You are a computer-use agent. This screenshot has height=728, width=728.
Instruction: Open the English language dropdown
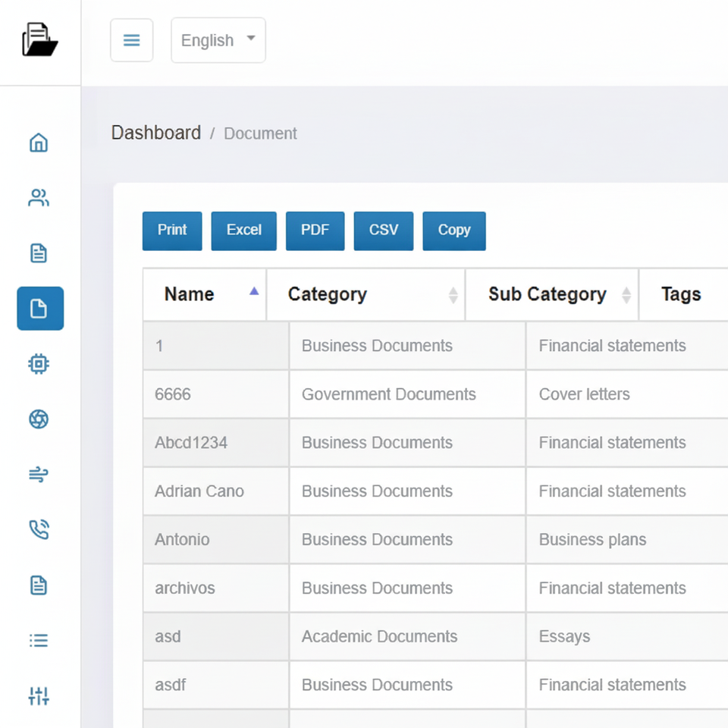coord(218,40)
